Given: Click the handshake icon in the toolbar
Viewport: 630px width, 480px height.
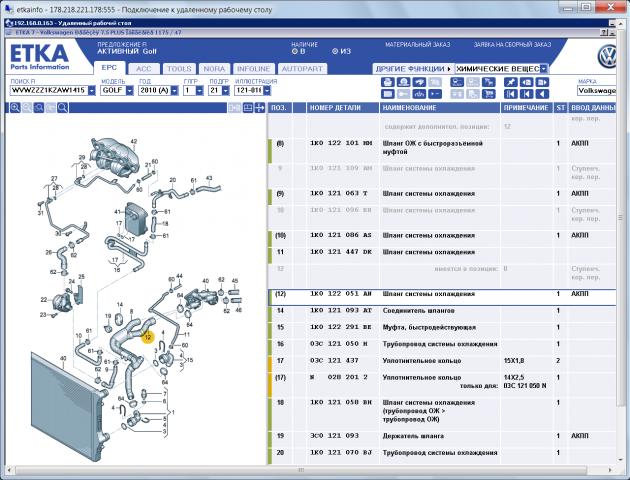Looking at the screenshot, I should (419, 82).
